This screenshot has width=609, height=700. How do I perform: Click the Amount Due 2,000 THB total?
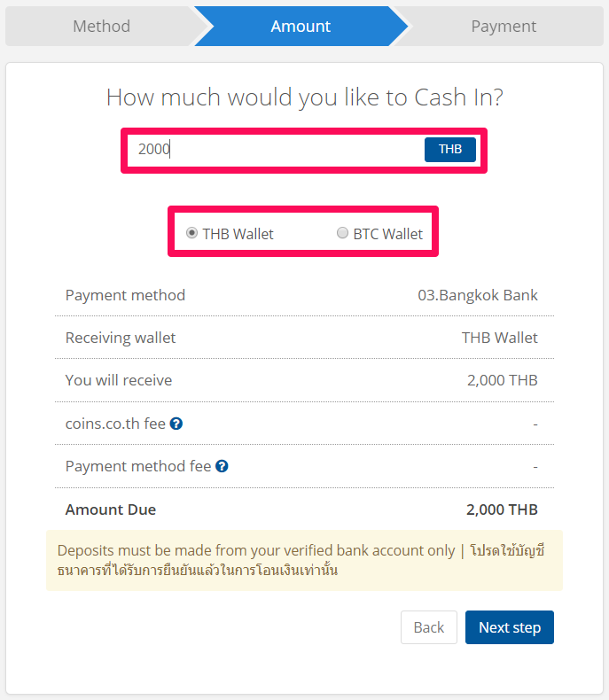pos(502,509)
